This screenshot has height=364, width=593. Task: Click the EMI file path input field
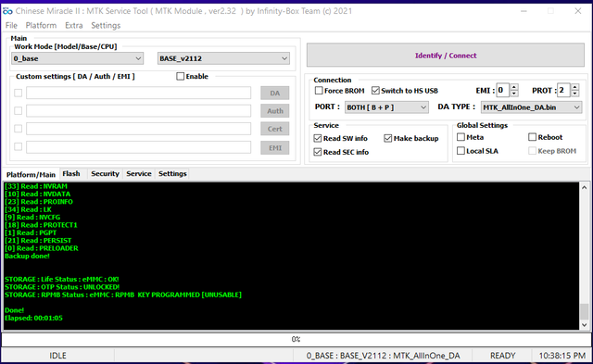pos(138,147)
